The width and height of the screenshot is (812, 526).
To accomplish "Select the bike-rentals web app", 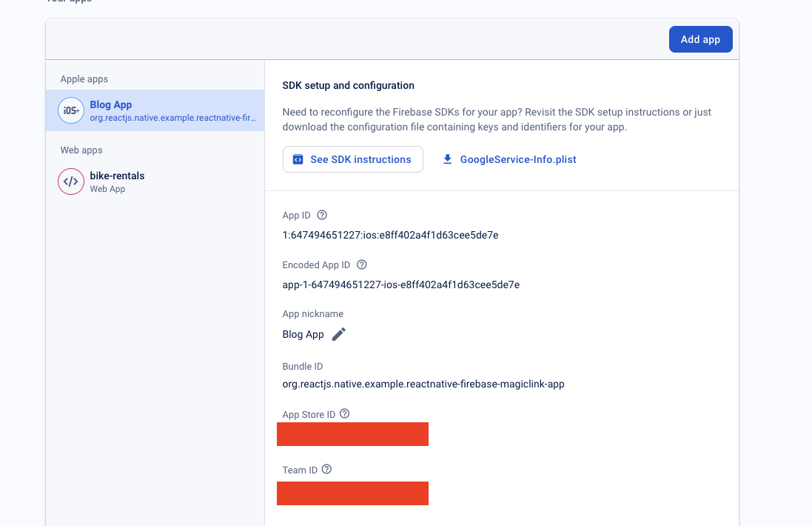I will coord(155,182).
